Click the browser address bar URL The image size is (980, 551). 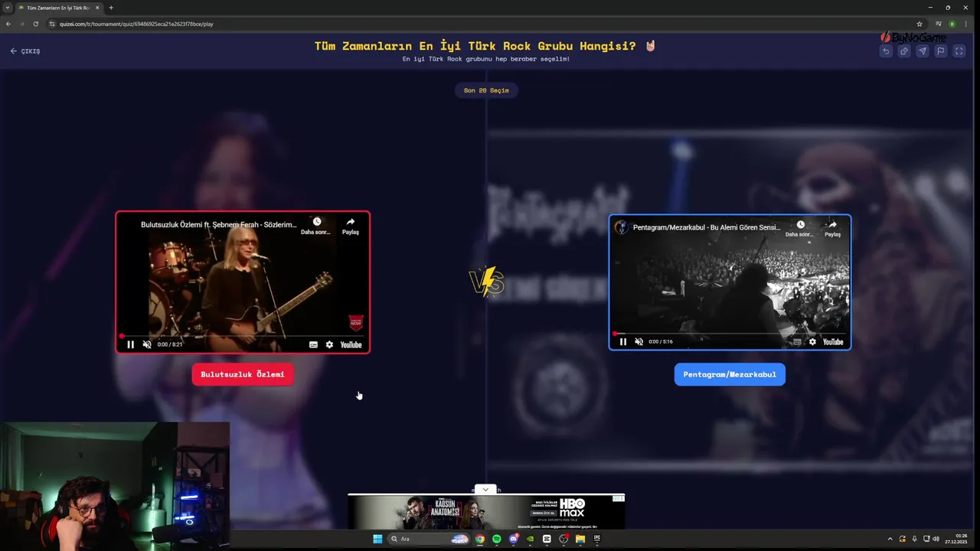point(136,24)
